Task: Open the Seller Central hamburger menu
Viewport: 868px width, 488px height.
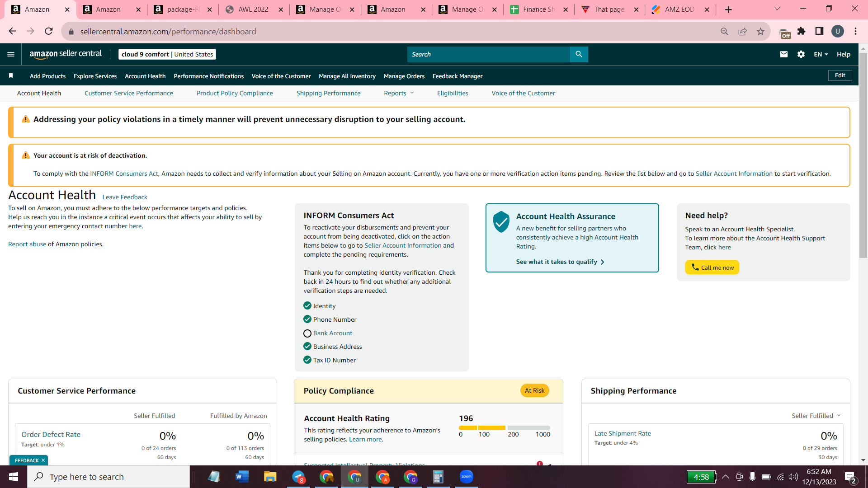Action: coord(11,54)
